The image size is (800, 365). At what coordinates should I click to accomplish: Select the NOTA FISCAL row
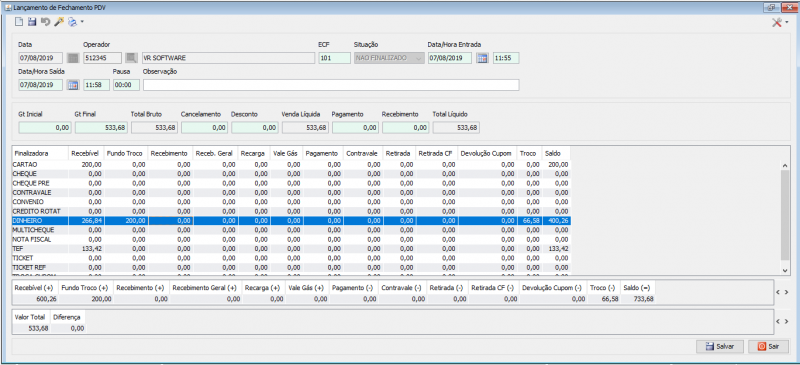click(291, 239)
